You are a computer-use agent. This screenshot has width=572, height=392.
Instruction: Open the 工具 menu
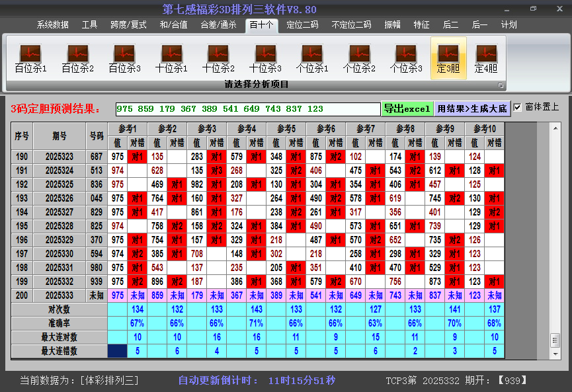89,24
